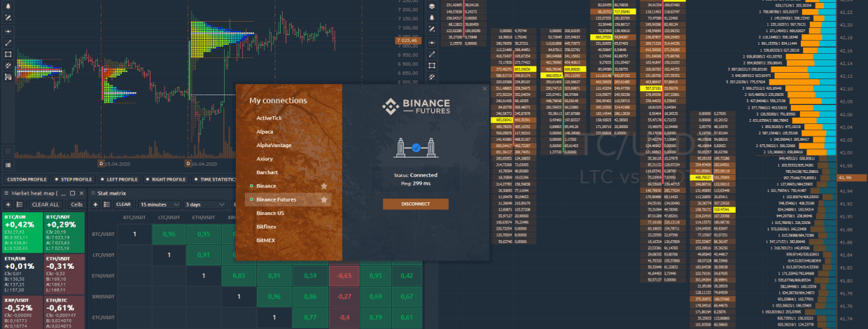Open the 15 minutes timeframe dropdown
The width and height of the screenshot is (868, 329).
pos(159,204)
